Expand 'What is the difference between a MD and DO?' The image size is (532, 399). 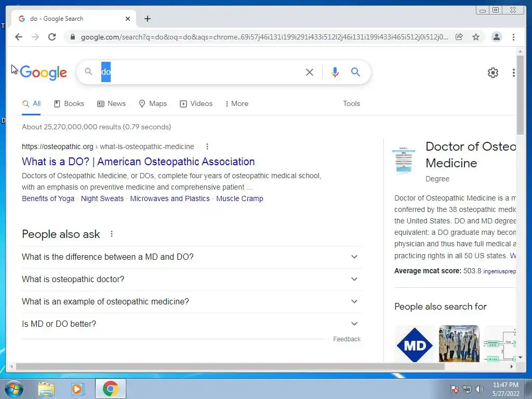[x=191, y=257]
